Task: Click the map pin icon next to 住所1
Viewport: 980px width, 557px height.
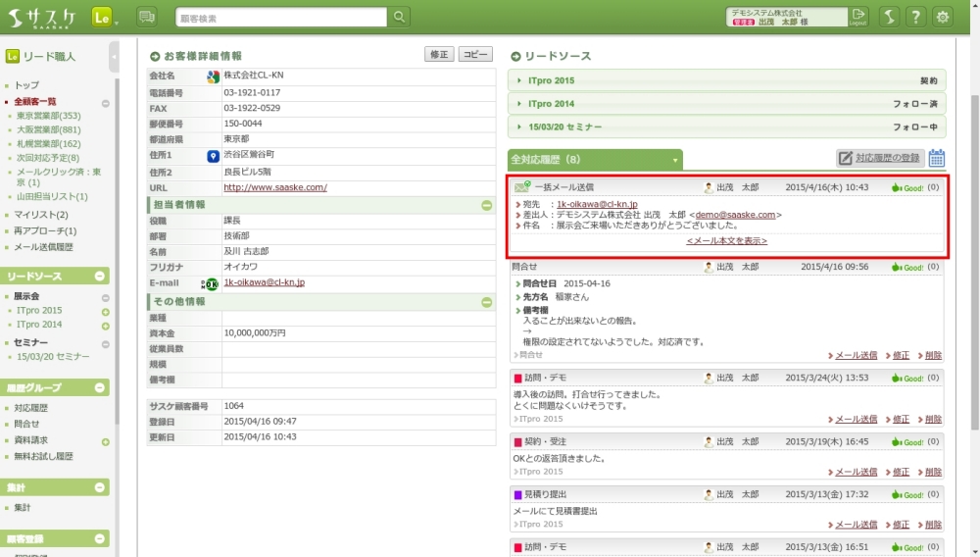Action: (x=213, y=156)
